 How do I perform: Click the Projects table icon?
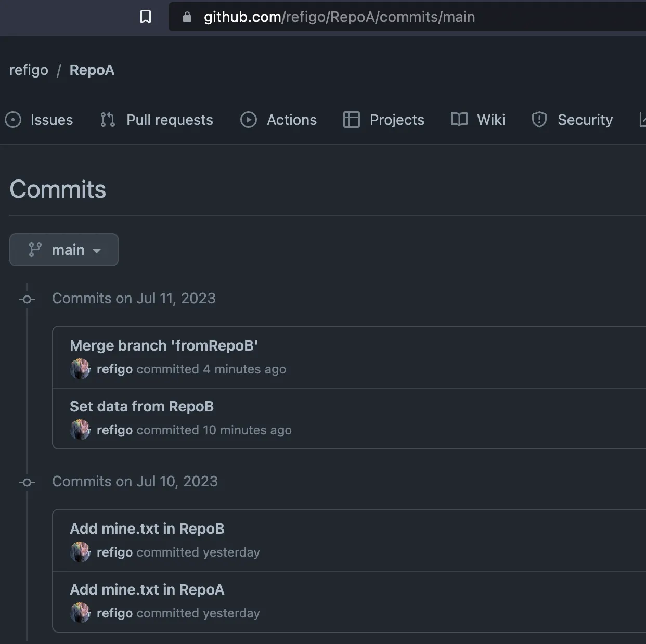(x=352, y=120)
